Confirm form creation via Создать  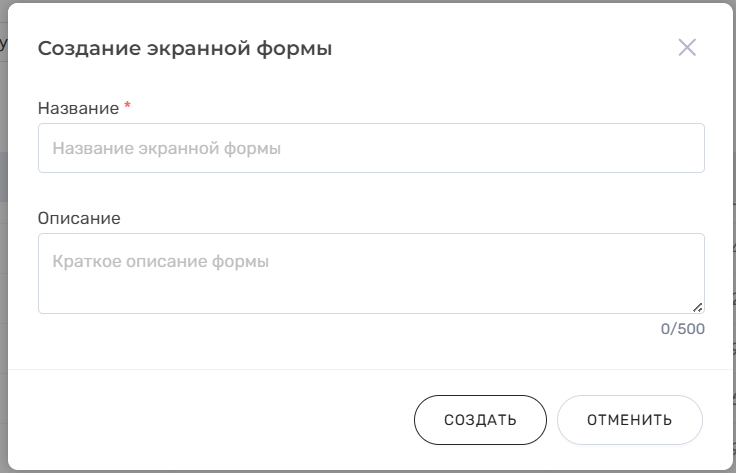click(x=480, y=419)
